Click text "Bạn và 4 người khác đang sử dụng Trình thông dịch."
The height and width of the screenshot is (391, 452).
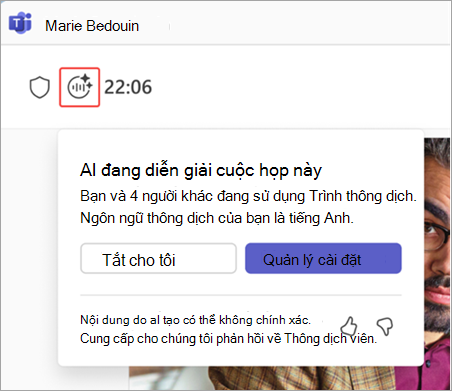click(x=248, y=196)
